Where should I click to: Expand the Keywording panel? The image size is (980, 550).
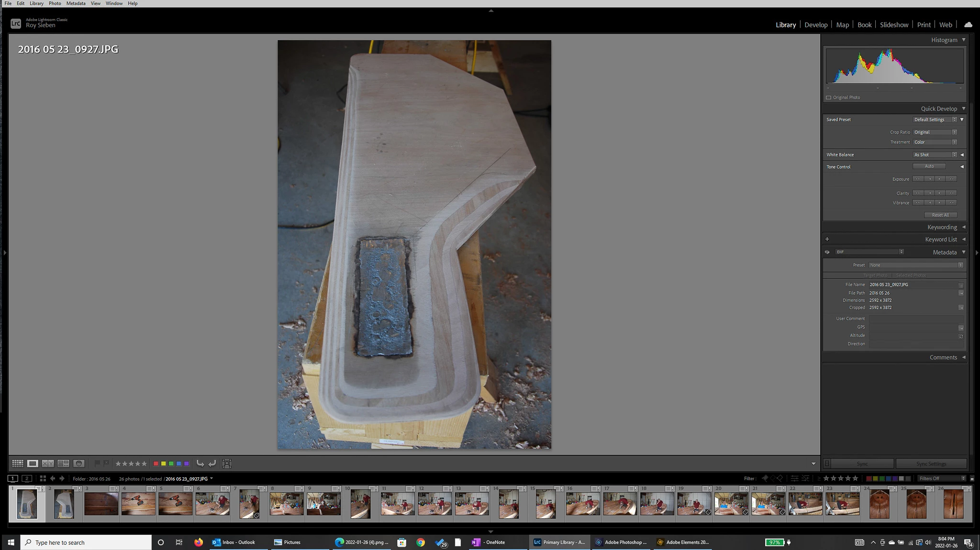coord(942,227)
